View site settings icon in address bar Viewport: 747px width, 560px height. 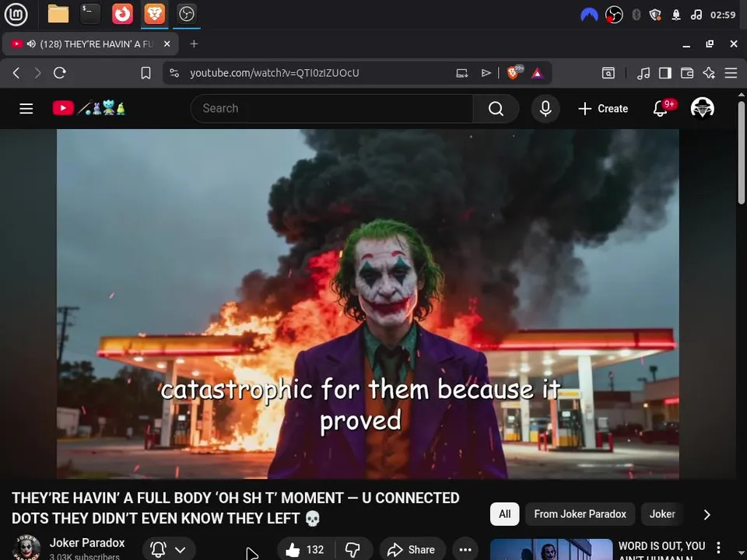click(x=174, y=73)
